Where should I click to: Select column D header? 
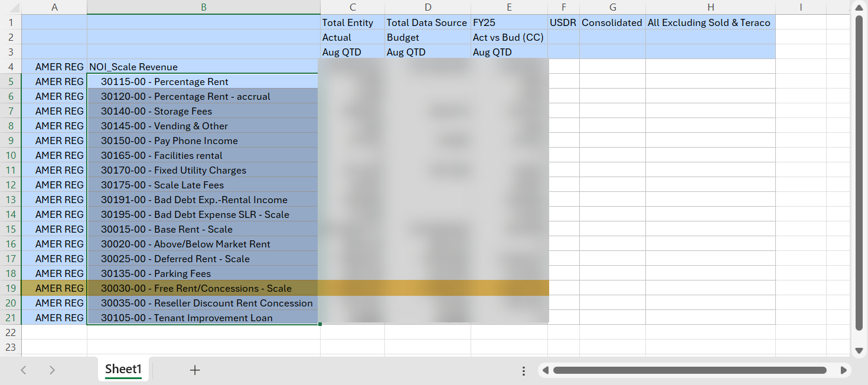click(428, 7)
